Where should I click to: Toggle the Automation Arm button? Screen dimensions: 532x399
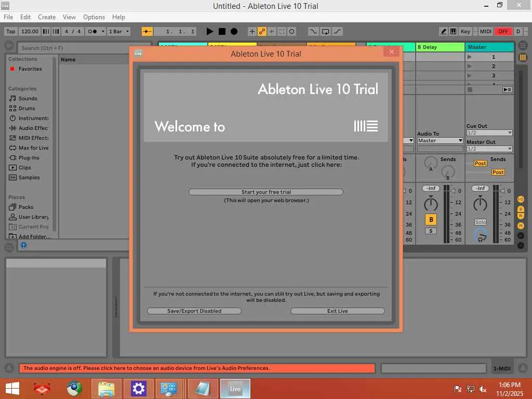point(262,32)
